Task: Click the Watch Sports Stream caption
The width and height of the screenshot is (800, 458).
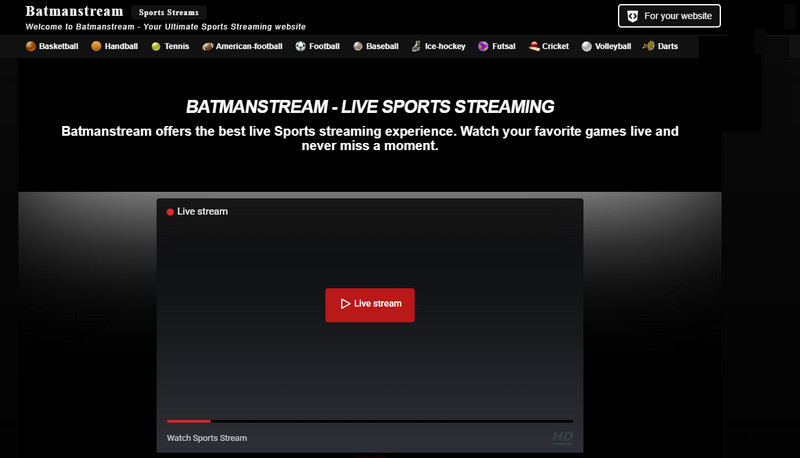Action: point(207,438)
